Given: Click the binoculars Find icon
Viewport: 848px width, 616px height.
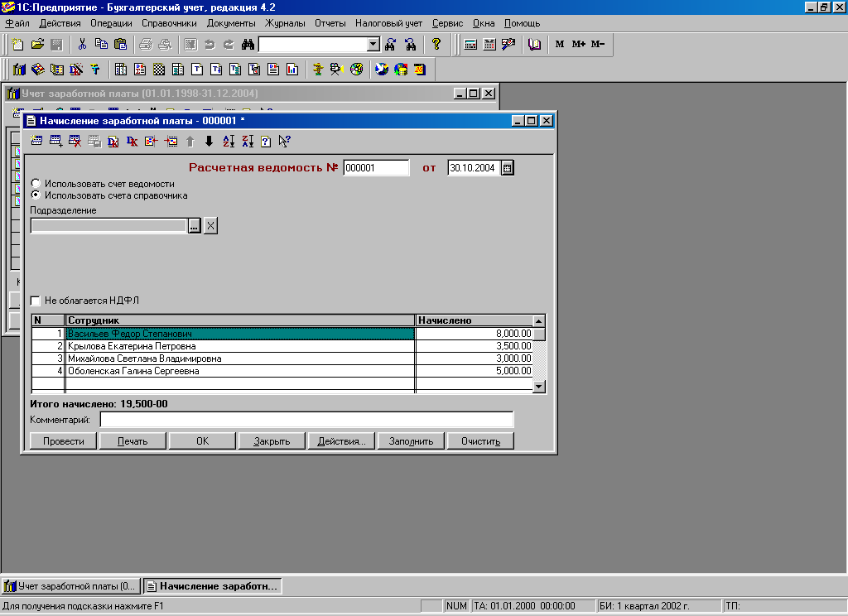Looking at the screenshot, I should (248, 45).
